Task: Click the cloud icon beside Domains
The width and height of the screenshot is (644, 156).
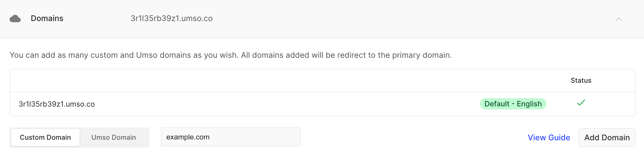Action: [15, 19]
